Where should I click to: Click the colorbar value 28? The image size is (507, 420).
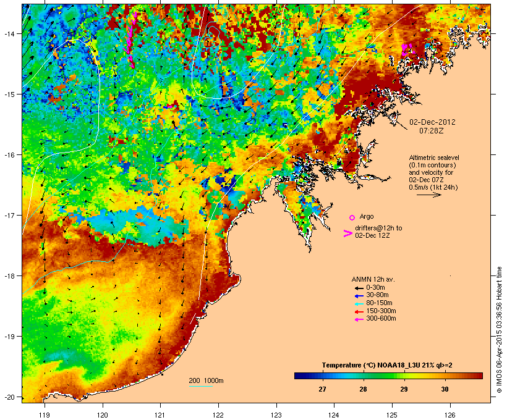tap(363, 389)
